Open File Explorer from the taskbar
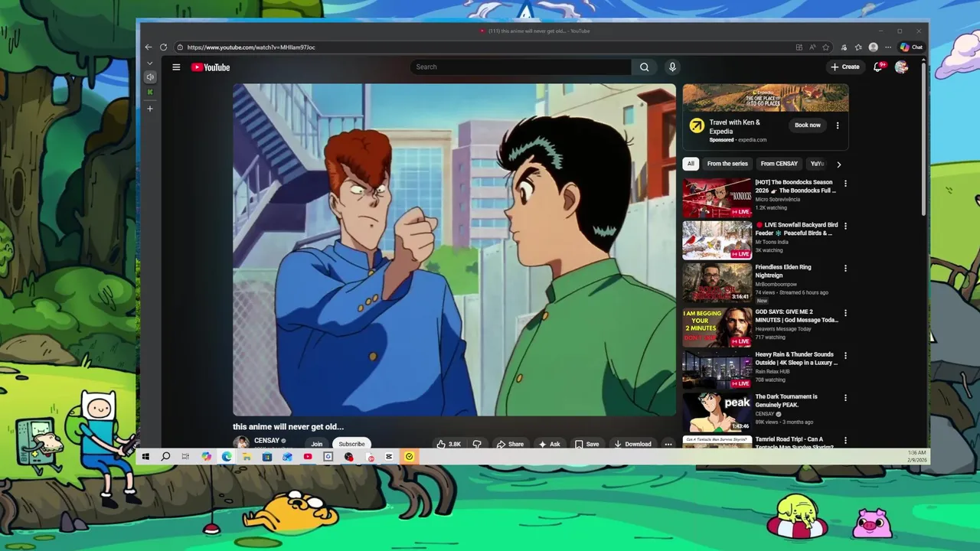Viewport: 980px width, 551px height. (247, 457)
